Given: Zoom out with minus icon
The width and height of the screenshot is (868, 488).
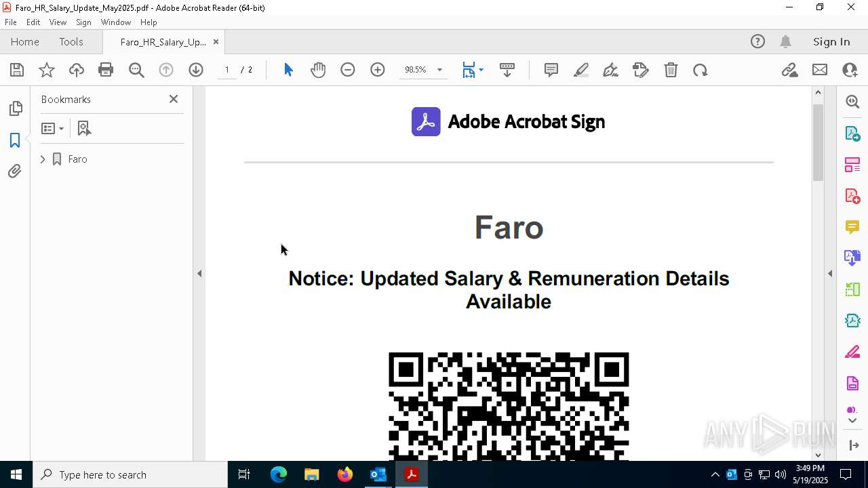Looking at the screenshot, I should [348, 70].
